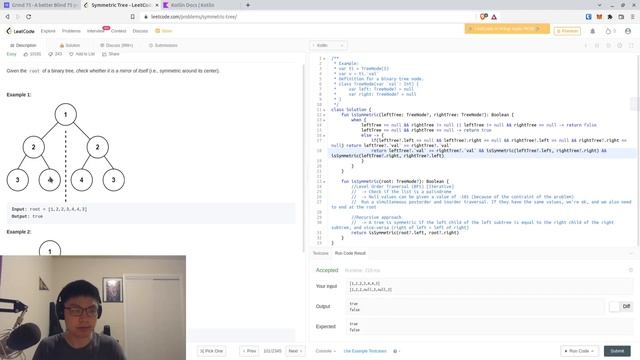Collapse code fold at line 11
The image size is (640, 360).
pos(324,110)
